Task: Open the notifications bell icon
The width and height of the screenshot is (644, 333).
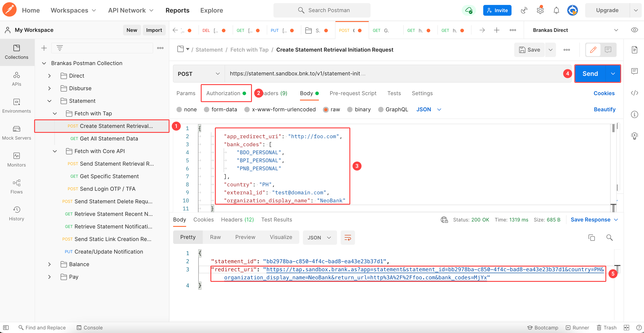Action: 556,10
